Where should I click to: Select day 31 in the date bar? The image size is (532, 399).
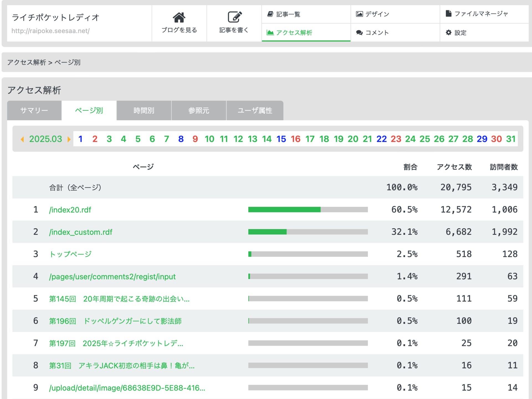511,139
